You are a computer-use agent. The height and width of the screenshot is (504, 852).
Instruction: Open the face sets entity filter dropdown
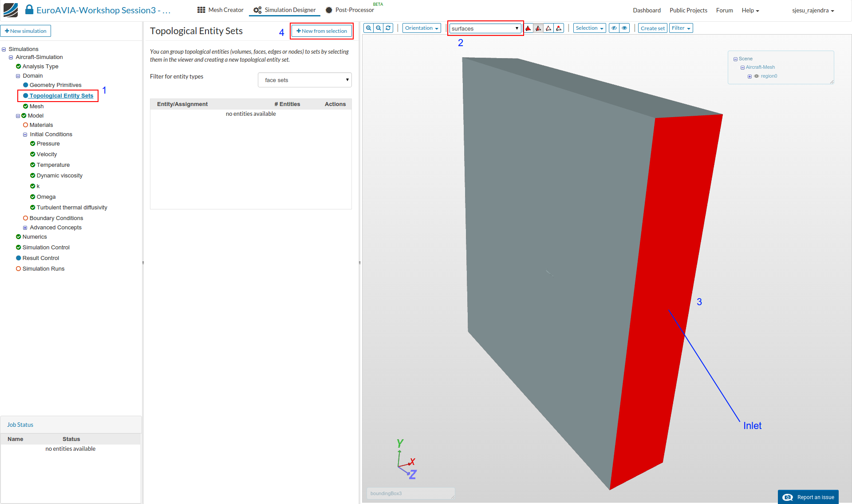point(305,80)
